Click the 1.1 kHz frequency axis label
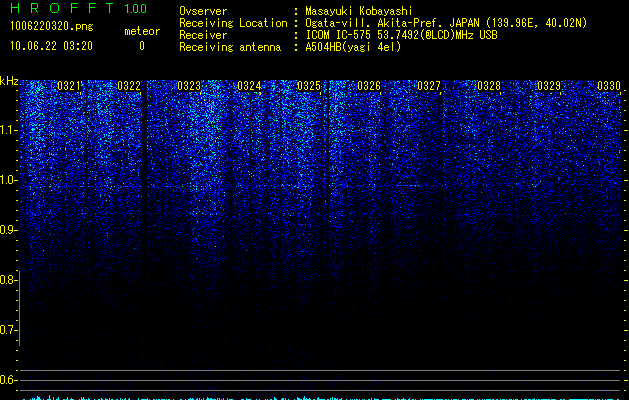 9,130
